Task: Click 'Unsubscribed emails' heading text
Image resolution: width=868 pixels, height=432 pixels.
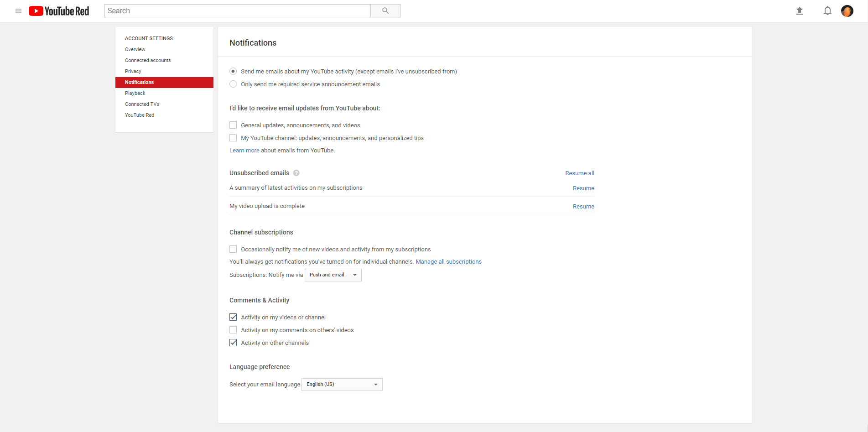Action: tap(259, 173)
